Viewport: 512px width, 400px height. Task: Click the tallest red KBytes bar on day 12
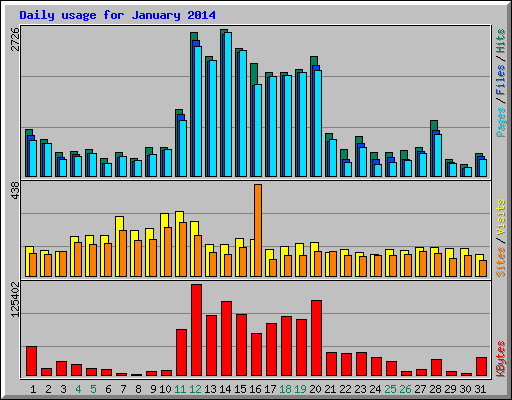[x=196, y=330]
